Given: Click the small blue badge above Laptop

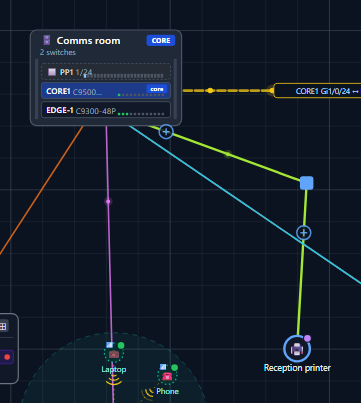Looking at the screenshot, I should point(110,345).
